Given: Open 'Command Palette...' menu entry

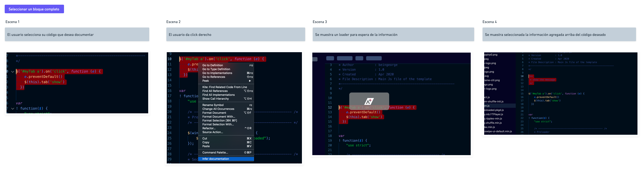Looking at the screenshot, I should [x=226, y=152].
